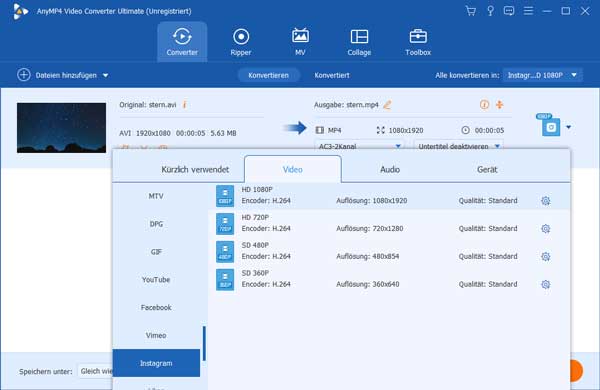
Task: Select YouTube in the format list
Action: [x=156, y=280]
